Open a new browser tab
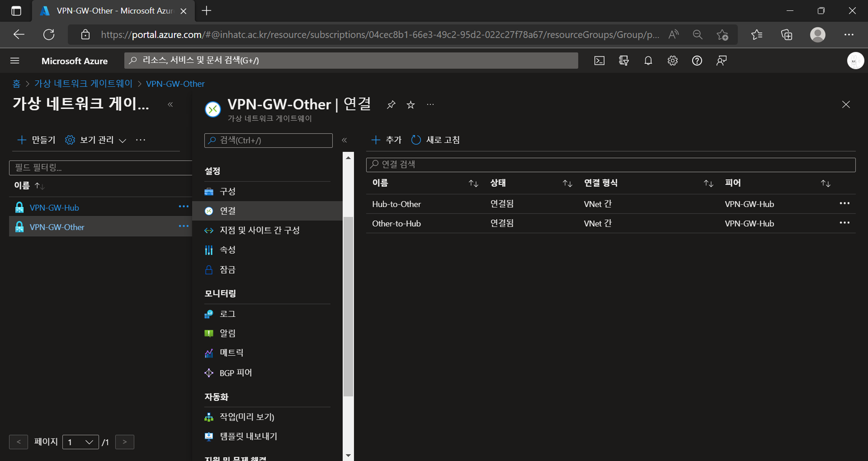This screenshot has height=461, width=868. 207,11
